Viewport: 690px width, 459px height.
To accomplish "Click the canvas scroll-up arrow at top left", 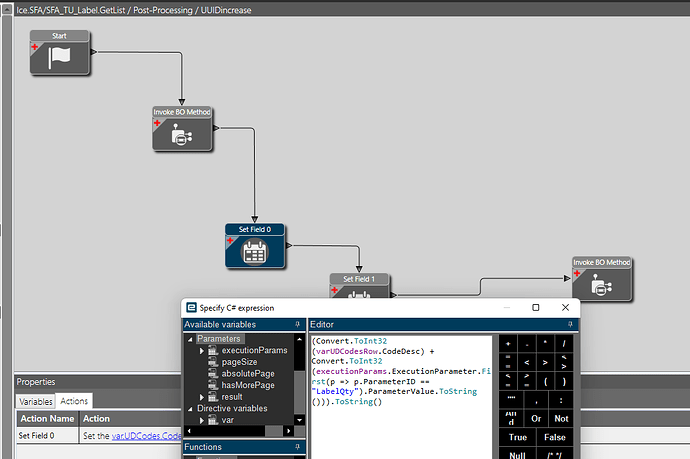I will pyautogui.click(x=7, y=9).
